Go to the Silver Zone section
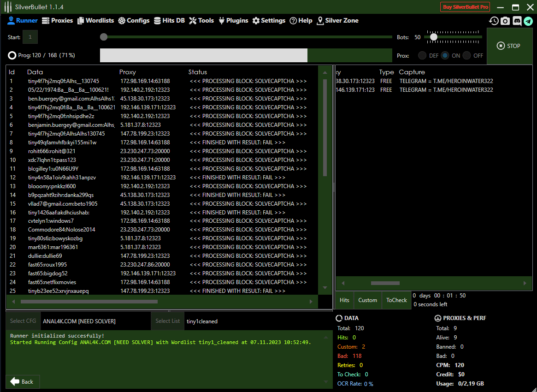This screenshot has width=537, height=392. coord(337,20)
